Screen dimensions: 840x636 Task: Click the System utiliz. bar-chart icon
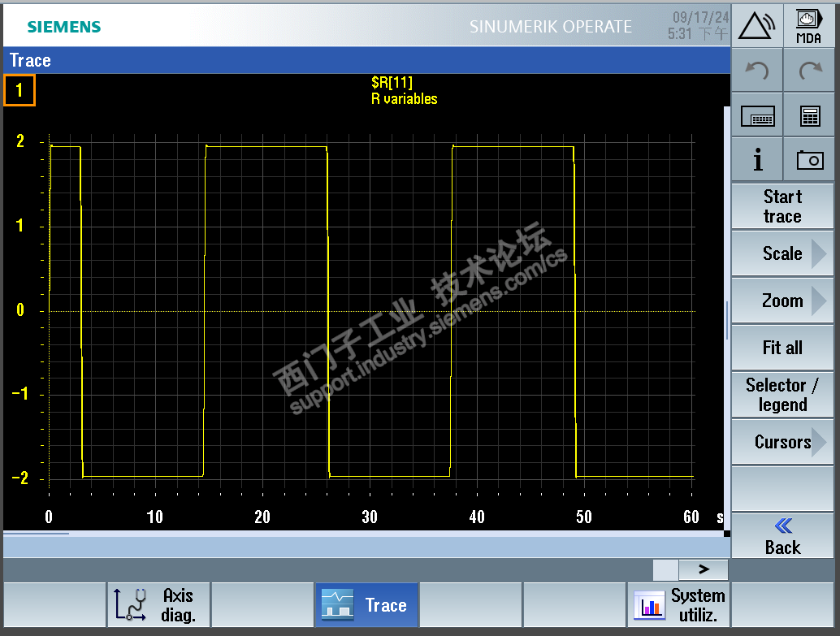coord(649,605)
